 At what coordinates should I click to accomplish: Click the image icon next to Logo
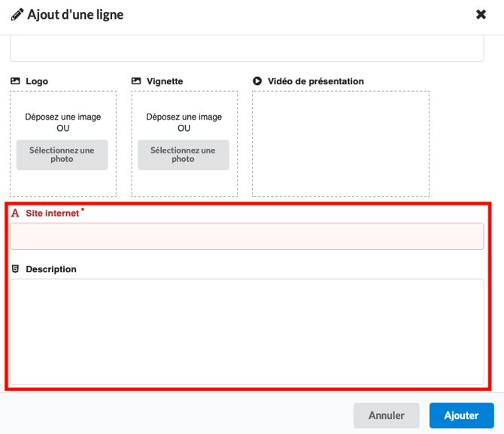[x=15, y=81]
